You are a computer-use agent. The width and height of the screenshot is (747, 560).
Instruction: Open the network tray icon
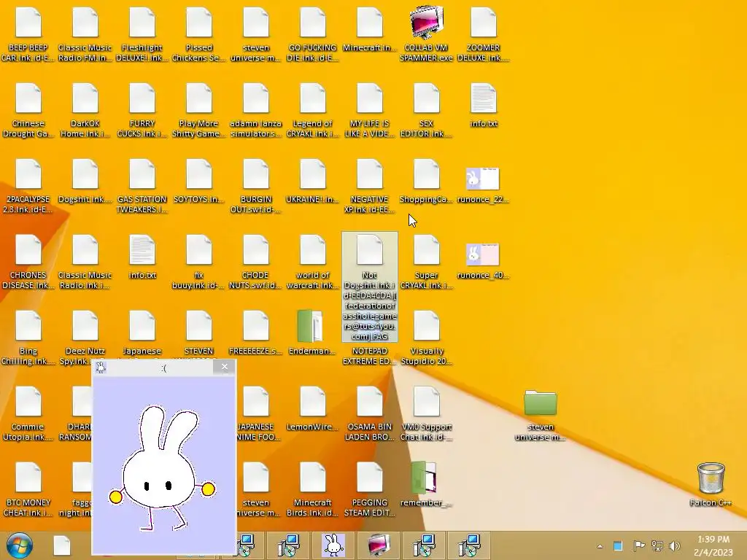[657, 546]
